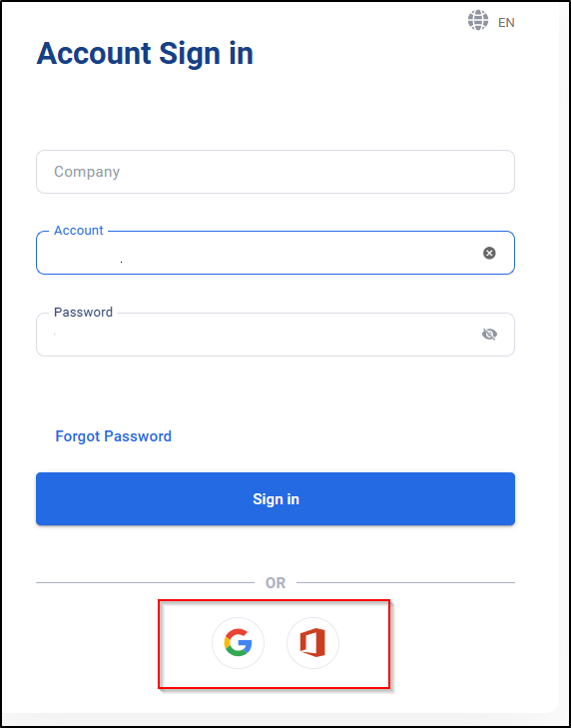Viewport: 571px width, 728px height.
Task: Click the blue Sign in button
Action: [x=276, y=499]
